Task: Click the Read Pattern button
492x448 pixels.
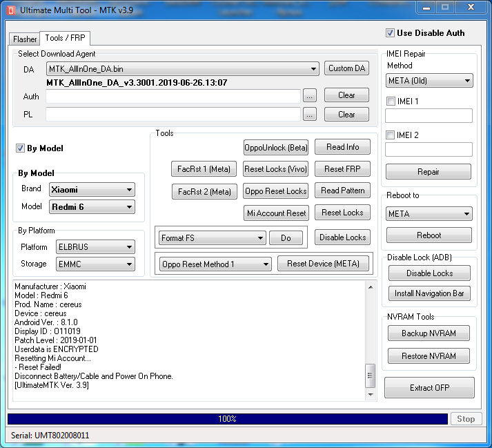Action: 342,191
